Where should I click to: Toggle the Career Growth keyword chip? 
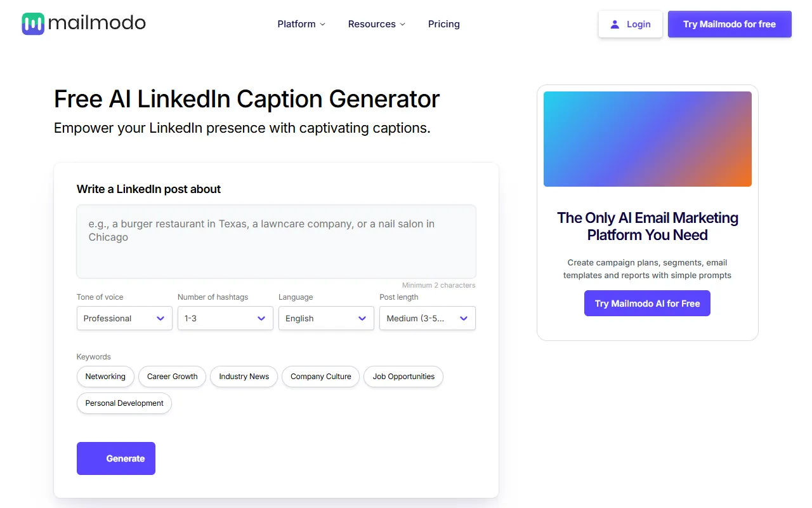(x=172, y=377)
